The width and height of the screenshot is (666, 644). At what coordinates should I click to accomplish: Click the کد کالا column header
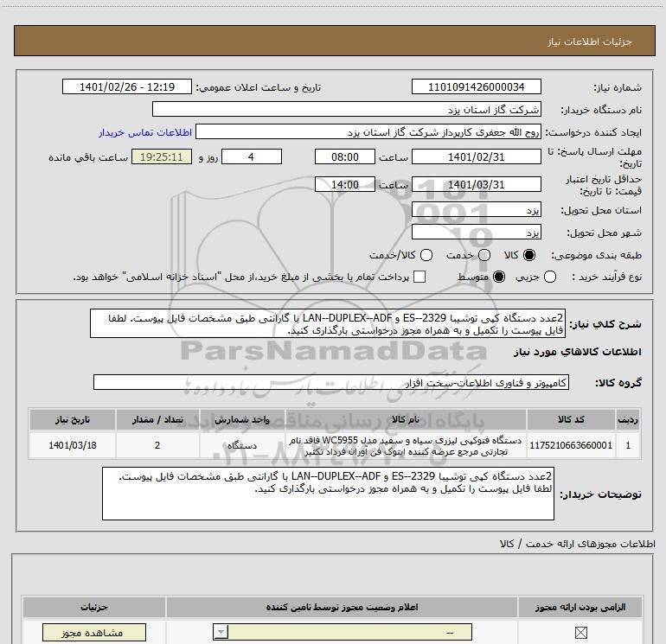[x=571, y=420]
